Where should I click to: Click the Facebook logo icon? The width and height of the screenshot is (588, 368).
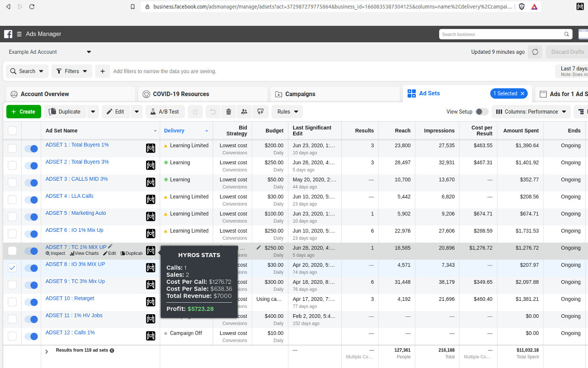pos(8,34)
